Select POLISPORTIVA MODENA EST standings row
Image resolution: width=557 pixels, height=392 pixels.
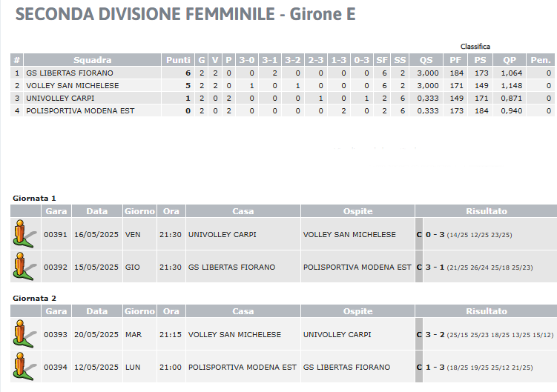(x=283, y=111)
